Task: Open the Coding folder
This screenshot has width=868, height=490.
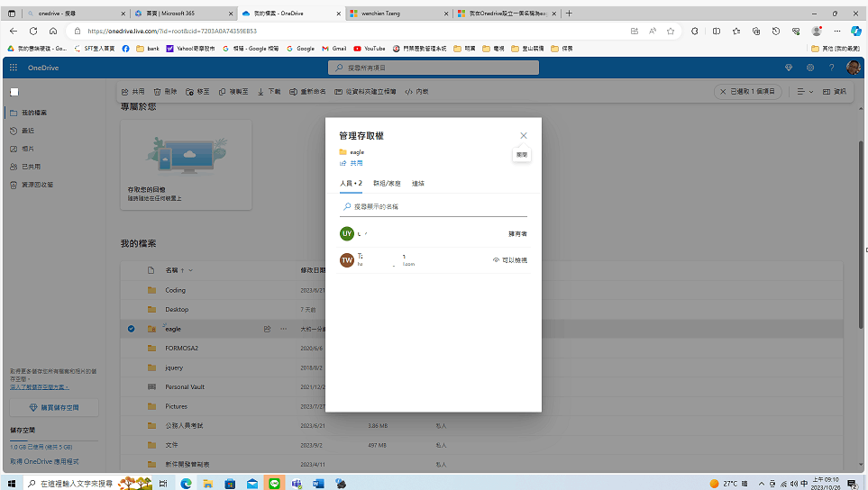Action: click(176, 290)
